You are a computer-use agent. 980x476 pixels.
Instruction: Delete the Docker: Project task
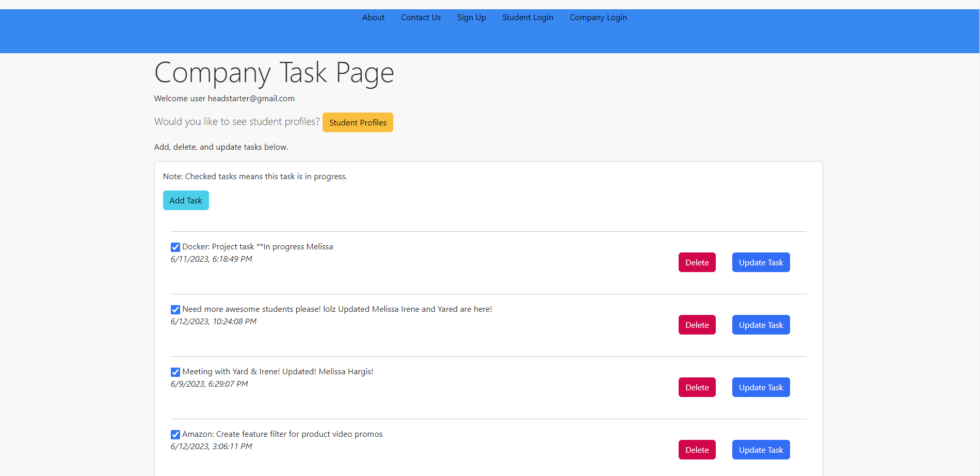(x=697, y=262)
